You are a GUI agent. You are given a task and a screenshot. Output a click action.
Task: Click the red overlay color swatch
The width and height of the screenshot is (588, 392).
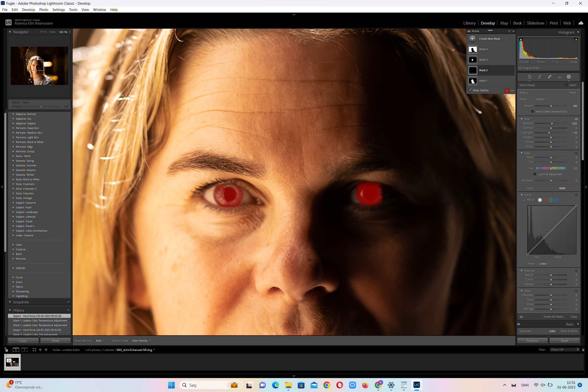coord(507,90)
